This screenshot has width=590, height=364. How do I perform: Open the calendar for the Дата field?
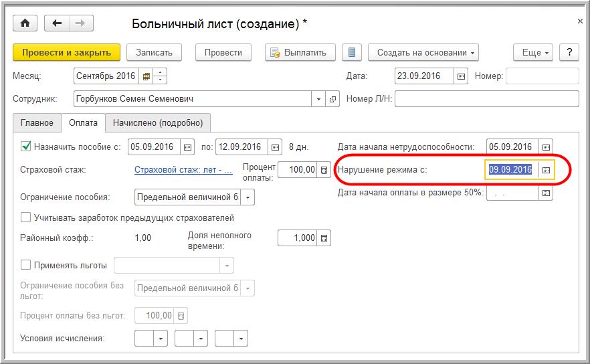[460, 76]
